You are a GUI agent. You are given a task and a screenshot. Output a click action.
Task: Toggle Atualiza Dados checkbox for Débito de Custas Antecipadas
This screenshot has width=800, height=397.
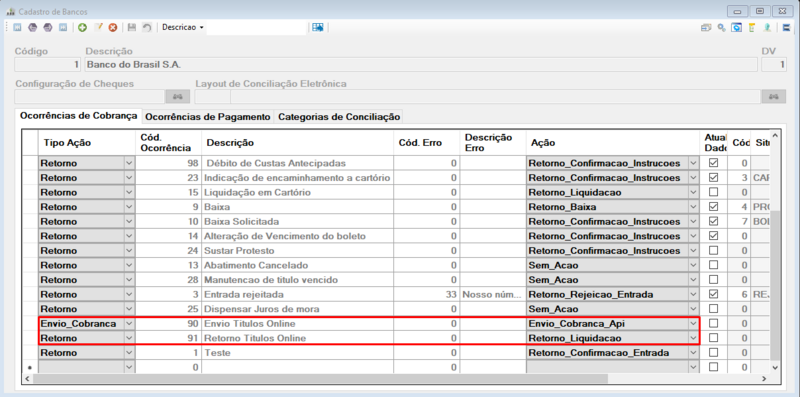tap(713, 163)
